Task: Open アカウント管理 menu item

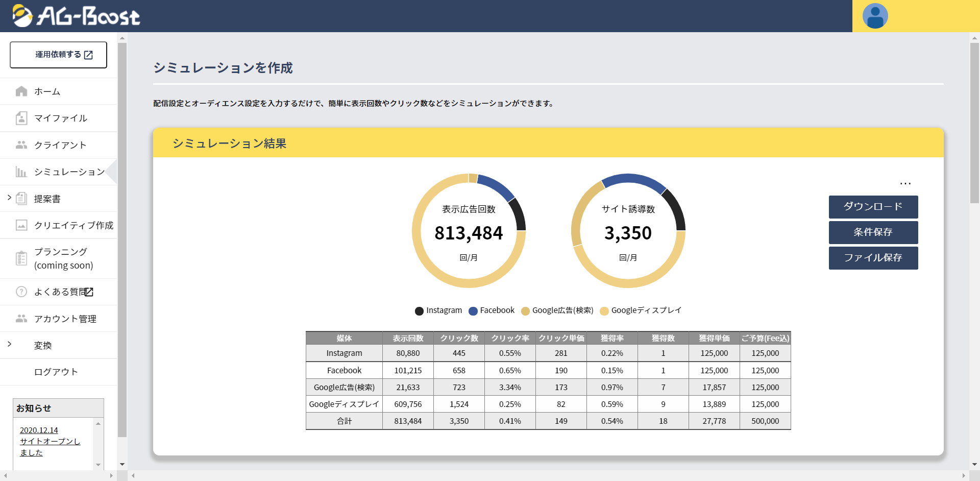Action: point(65,319)
